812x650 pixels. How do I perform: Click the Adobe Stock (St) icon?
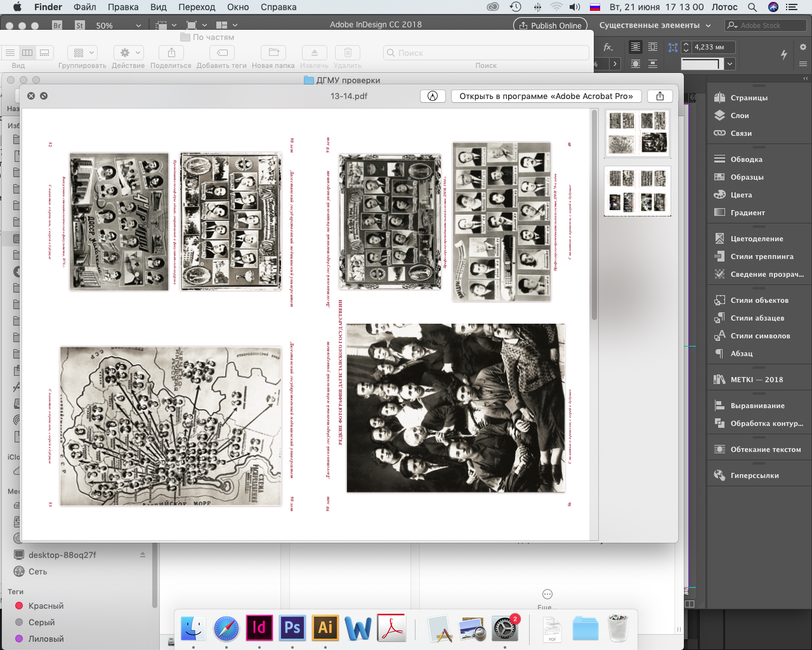click(x=80, y=25)
